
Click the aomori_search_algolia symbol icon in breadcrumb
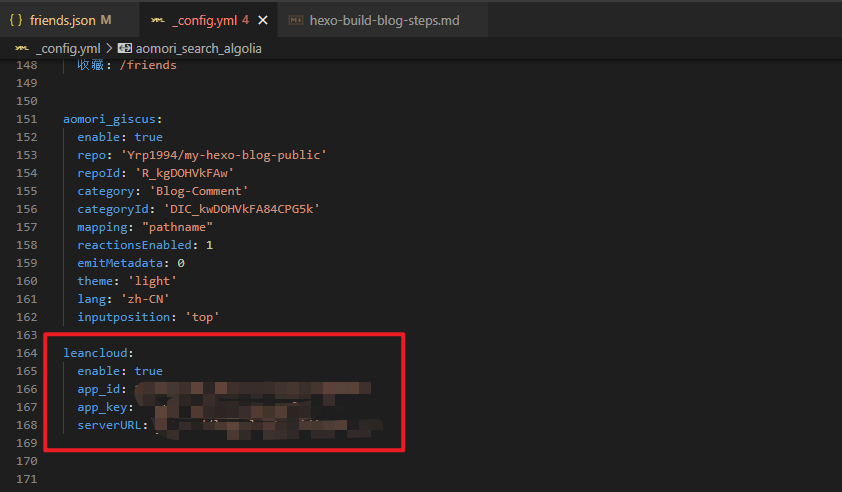(125, 47)
